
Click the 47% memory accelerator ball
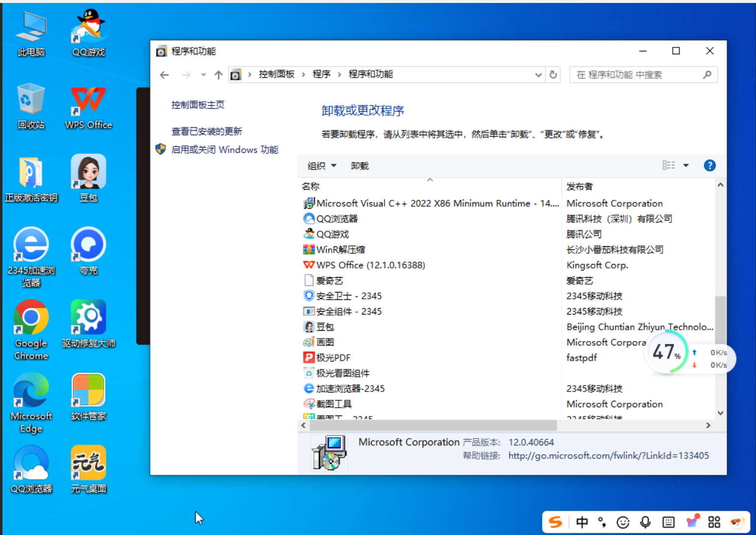pyautogui.click(x=666, y=351)
